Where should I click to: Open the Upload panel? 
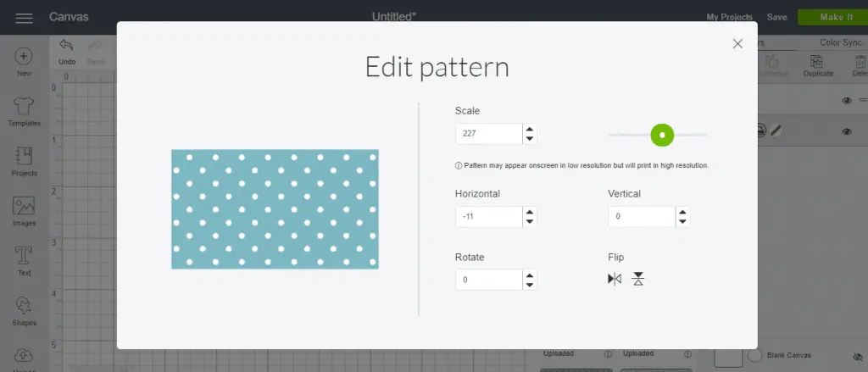(24, 358)
